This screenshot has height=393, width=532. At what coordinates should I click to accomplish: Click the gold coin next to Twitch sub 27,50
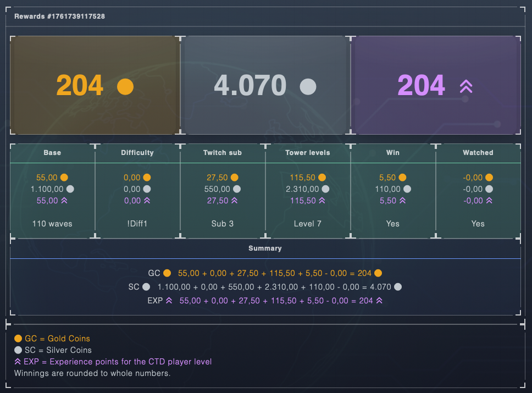(235, 178)
